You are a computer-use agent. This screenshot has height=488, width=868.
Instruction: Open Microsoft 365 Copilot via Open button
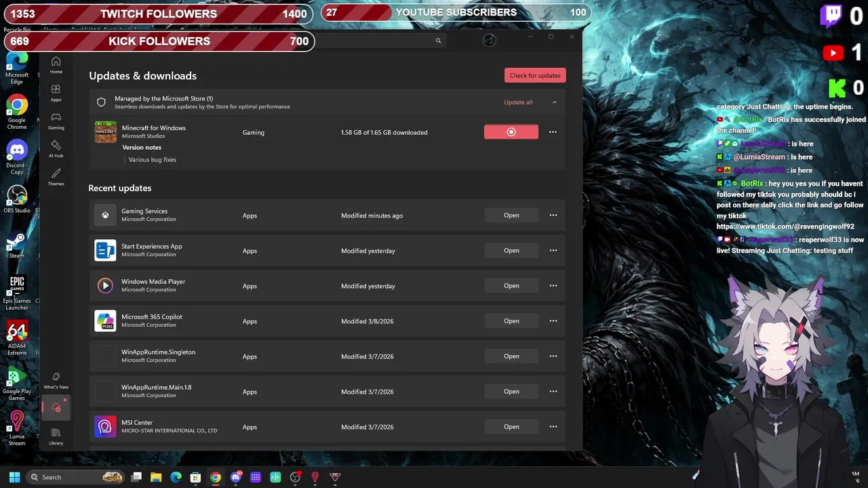(511, 321)
